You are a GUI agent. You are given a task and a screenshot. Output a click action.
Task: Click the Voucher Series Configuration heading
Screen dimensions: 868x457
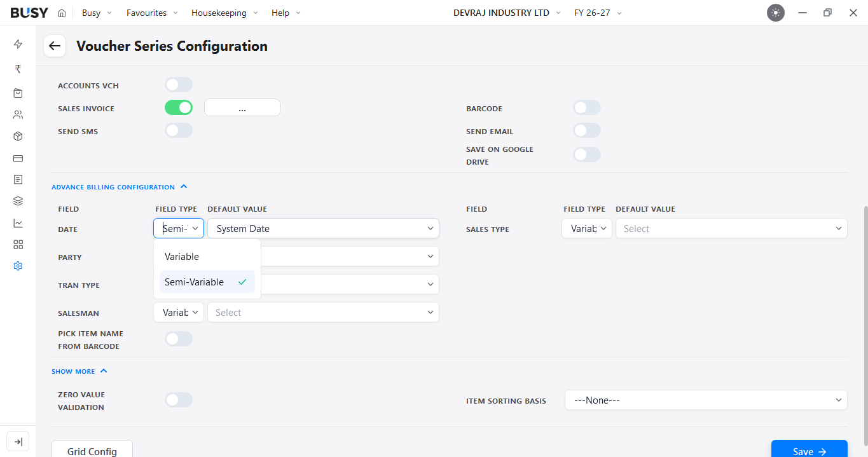172,46
